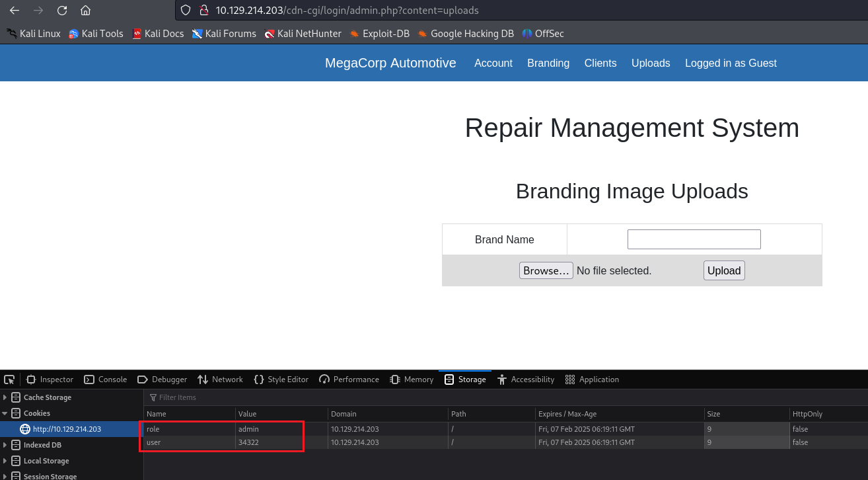Switch to the Inspector tab
Screen dimensions: 868x480
pyautogui.click(x=50, y=380)
